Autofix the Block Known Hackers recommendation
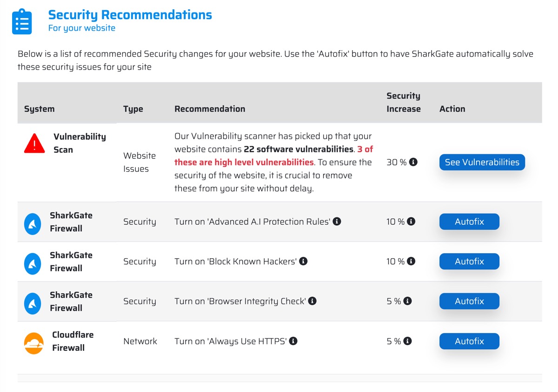558x392 pixels. [469, 261]
